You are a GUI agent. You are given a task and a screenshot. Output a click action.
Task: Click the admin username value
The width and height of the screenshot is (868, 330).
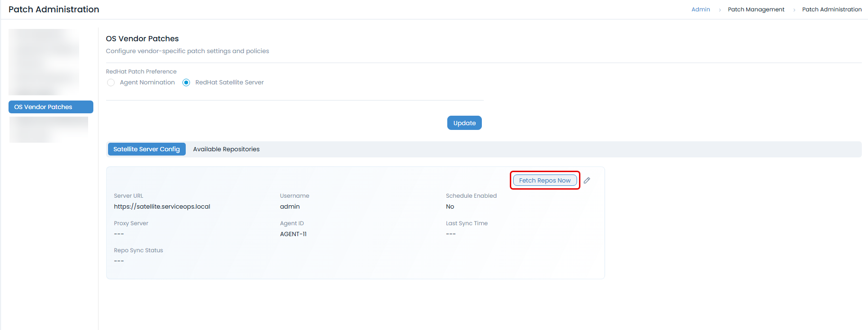289,207
